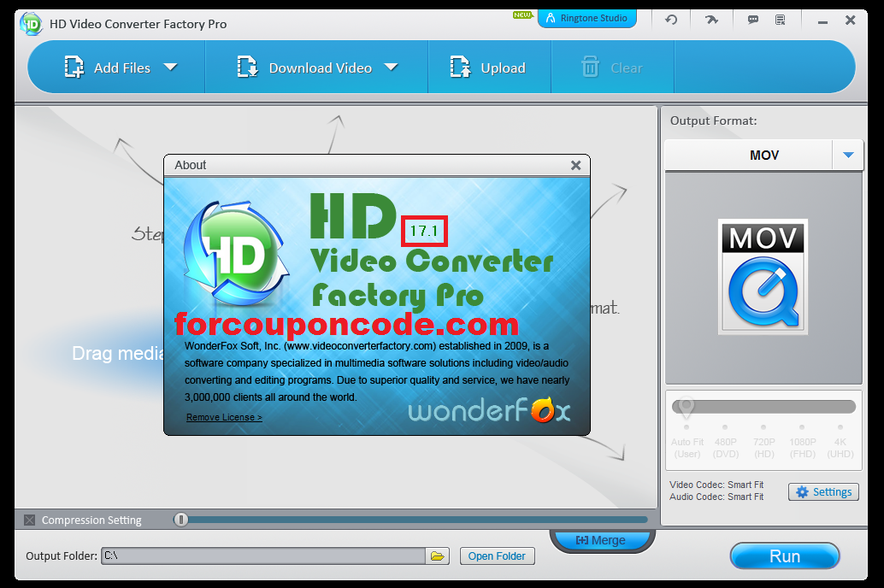This screenshot has height=588, width=884.
Task: Click the Add Files button
Action: point(107,68)
